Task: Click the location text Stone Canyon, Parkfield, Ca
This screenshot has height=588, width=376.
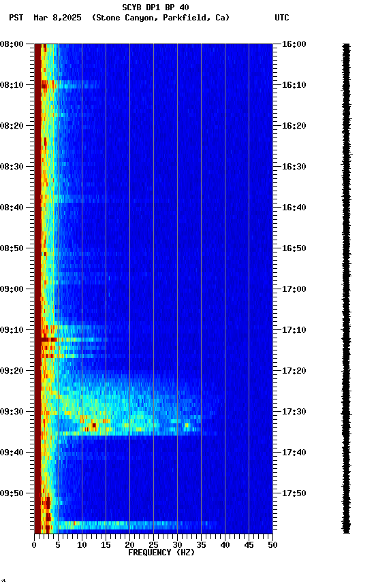Action: (x=161, y=18)
